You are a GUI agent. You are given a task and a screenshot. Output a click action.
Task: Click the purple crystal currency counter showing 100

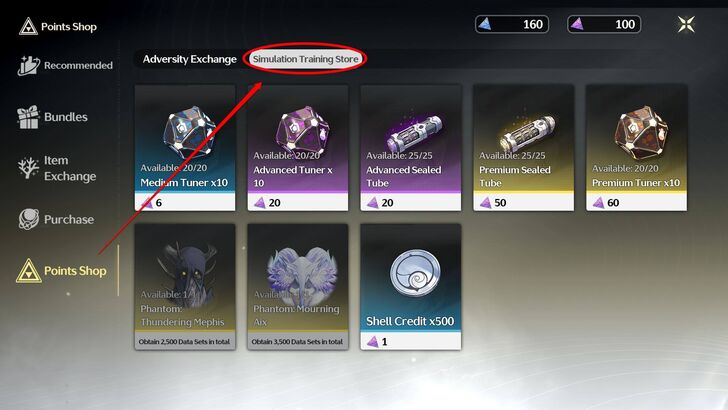tap(604, 24)
